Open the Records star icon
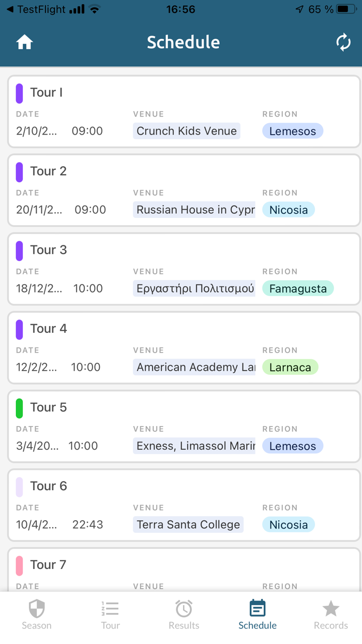Image resolution: width=362 pixels, height=644 pixels. [x=330, y=609]
